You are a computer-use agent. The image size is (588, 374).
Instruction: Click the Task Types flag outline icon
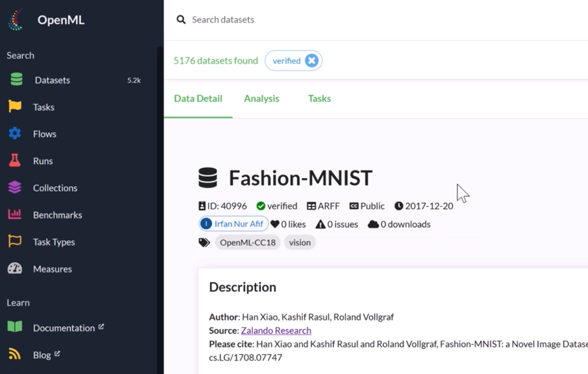[x=15, y=242]
